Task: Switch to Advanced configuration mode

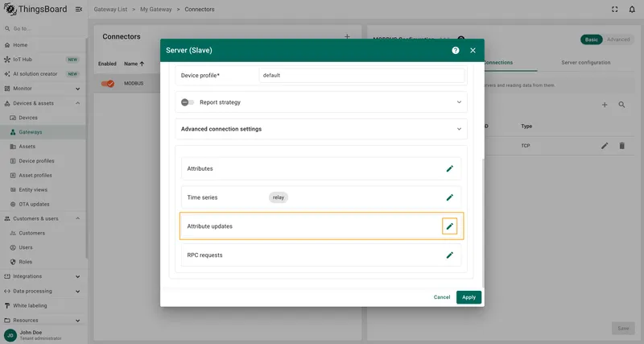Action: click(x=618, y=39)
